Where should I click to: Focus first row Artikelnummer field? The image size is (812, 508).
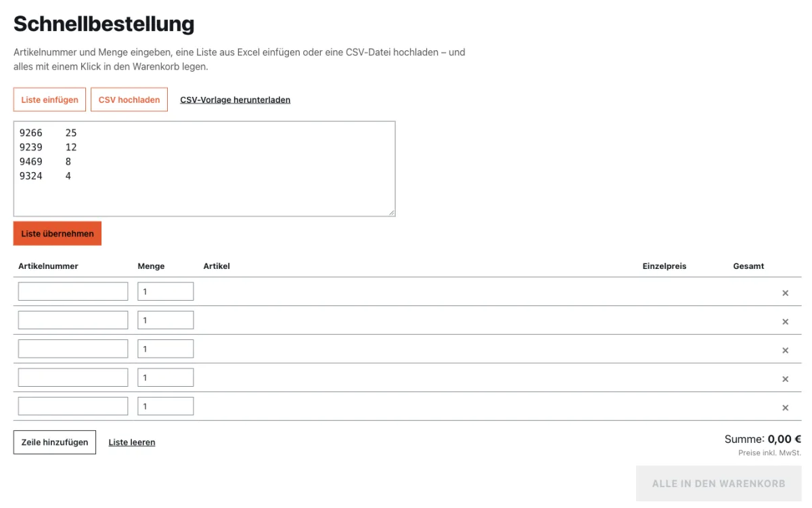pyautogui.click(x=73, y=291)
